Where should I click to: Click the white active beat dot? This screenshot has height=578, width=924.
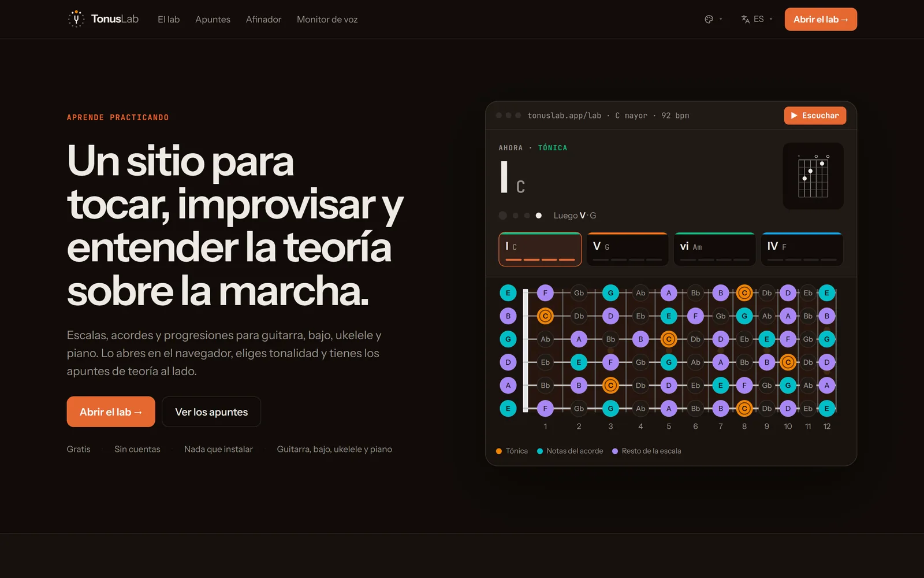pyautogui.click(x=538, y=216)
